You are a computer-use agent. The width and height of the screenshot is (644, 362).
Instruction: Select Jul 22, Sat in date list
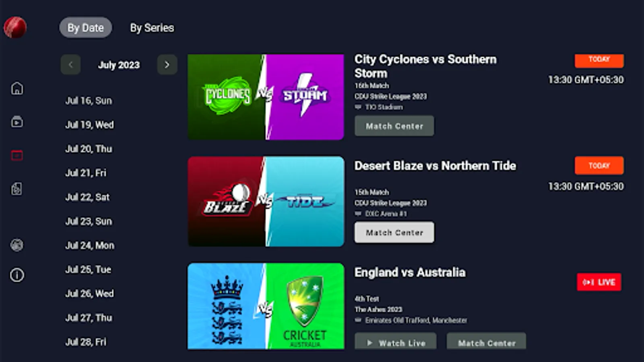click(87, 197)
